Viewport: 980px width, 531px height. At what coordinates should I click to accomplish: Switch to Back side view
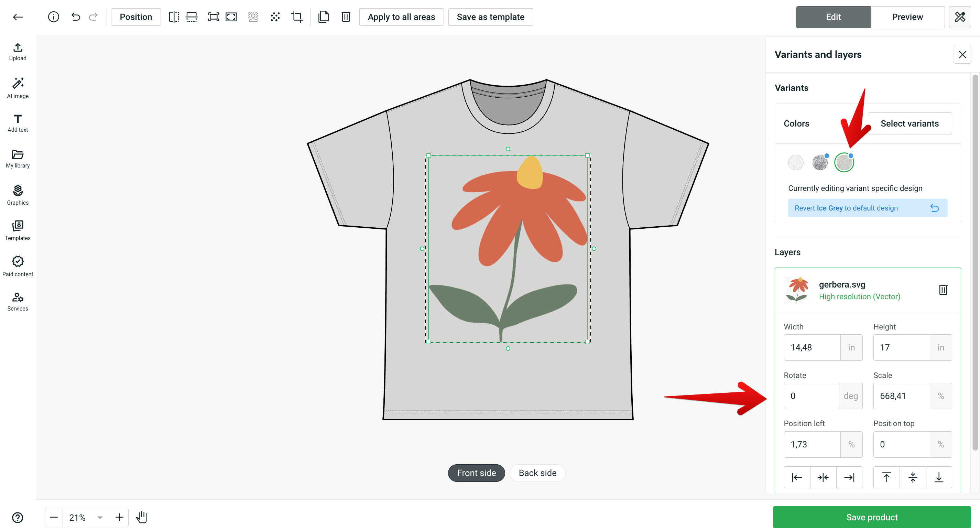click(537, 473)
